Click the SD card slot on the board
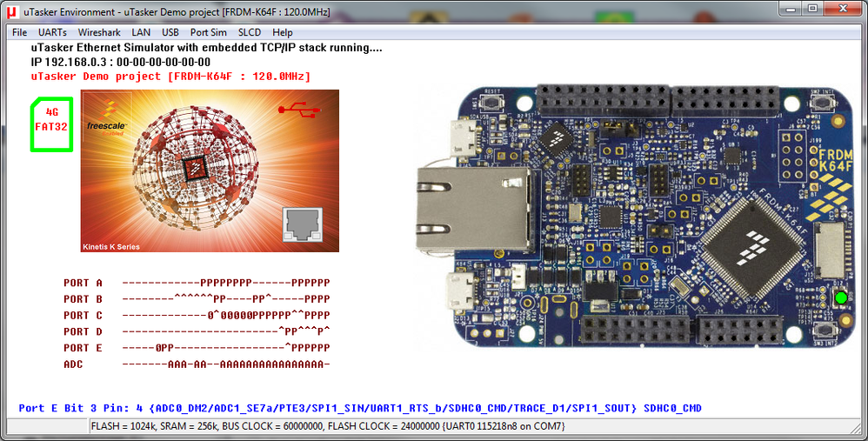The height and width of the screenshot is (441, 868). (832, 250)
